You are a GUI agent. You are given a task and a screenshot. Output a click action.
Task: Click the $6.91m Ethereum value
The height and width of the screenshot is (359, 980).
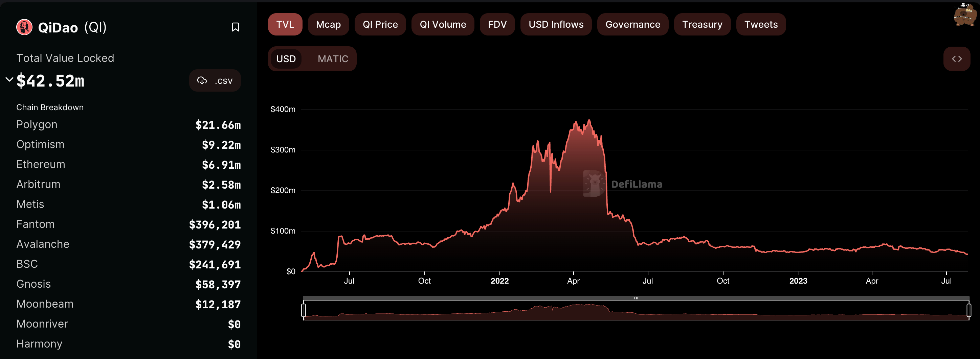click(221, 165)
